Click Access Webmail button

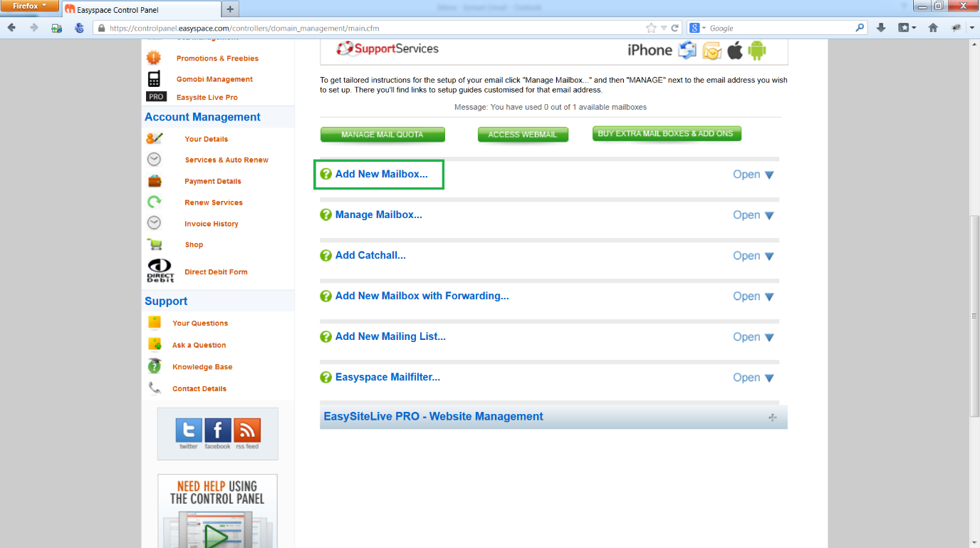pyautogui.click(x=523, y=135)
